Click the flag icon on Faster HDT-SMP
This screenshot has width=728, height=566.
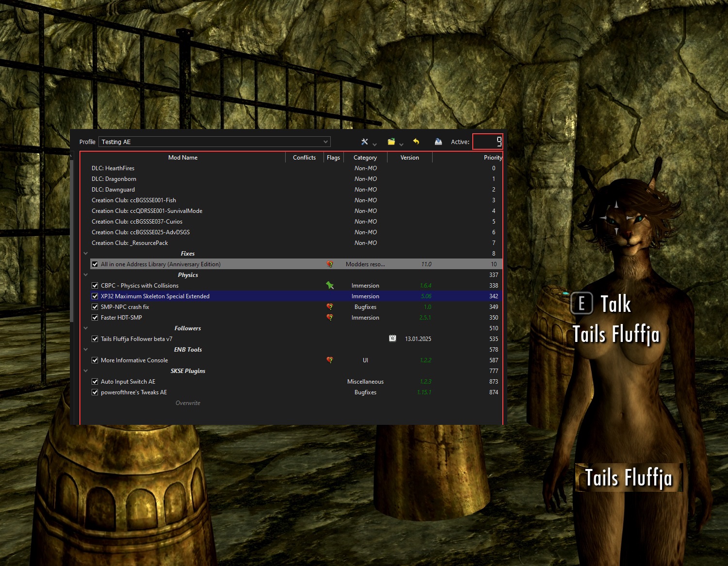[x=330, y=318]
